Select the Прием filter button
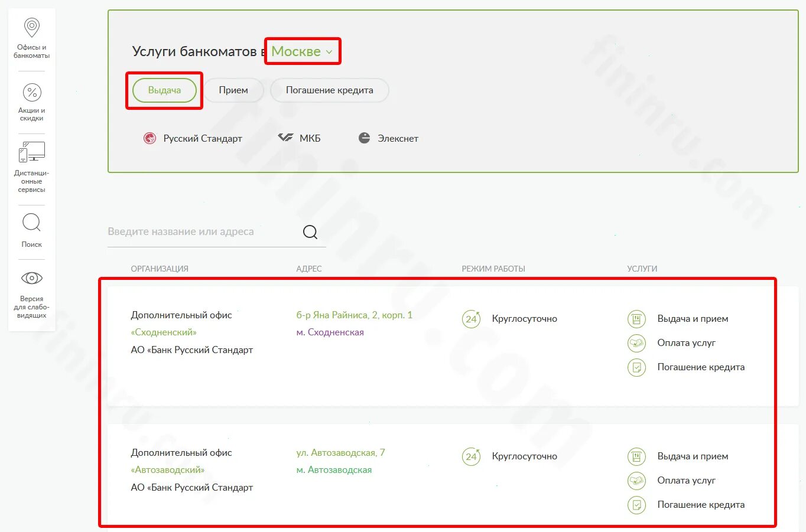Viewport: 806px width, 532px height. [233, 90]
